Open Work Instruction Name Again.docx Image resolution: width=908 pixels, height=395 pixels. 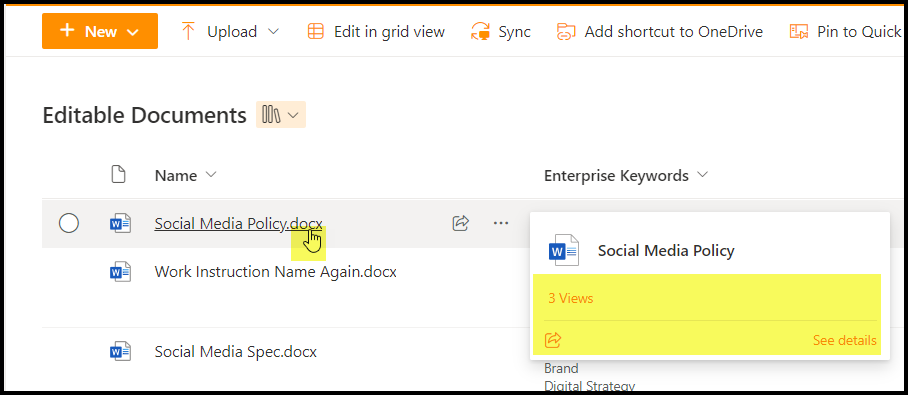coord(276,272)
